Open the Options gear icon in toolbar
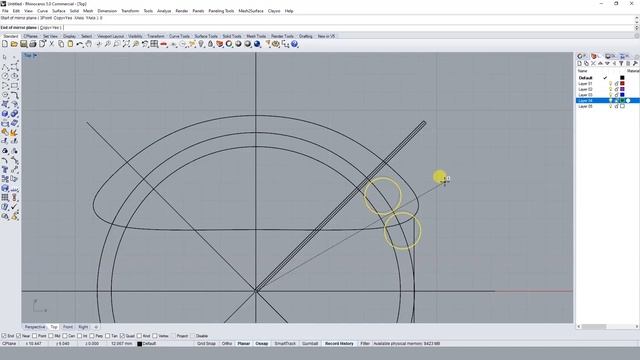The height and width of the screenshot is (360, 640). tap(276, 44)
